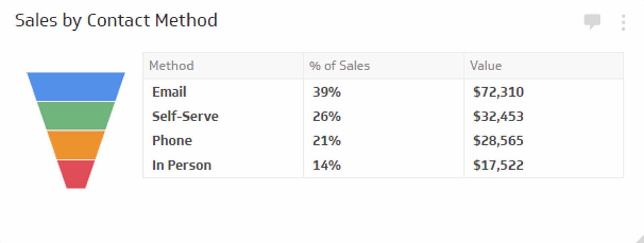
Task: Select the Self-Serve row
Action: [185, 116]
